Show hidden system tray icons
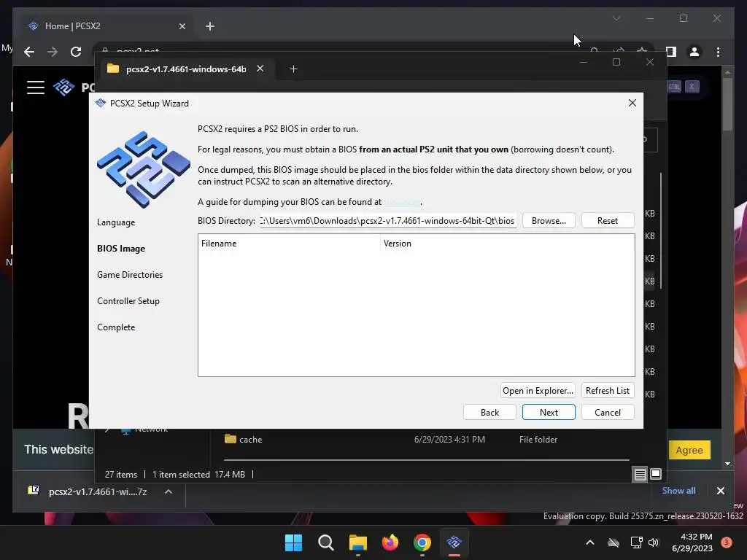Image resolution: width=747 pixels, height=560 pixels. pos(589,542)
